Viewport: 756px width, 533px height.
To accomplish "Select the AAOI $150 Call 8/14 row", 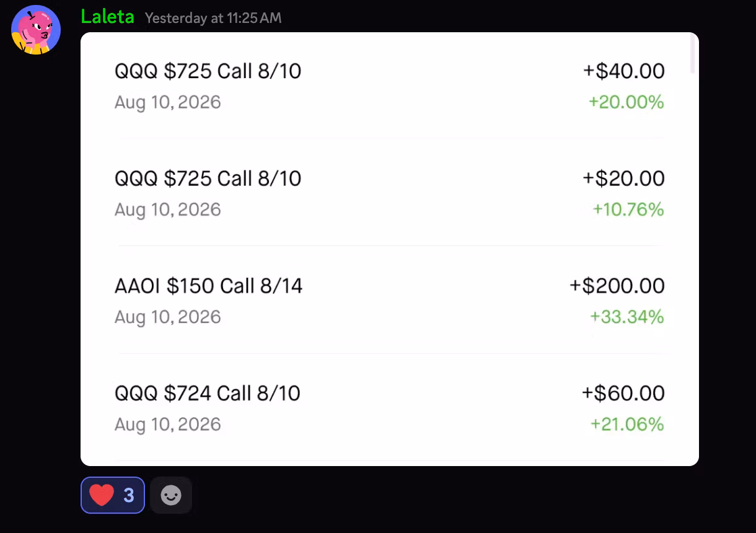I will (390, 301).
